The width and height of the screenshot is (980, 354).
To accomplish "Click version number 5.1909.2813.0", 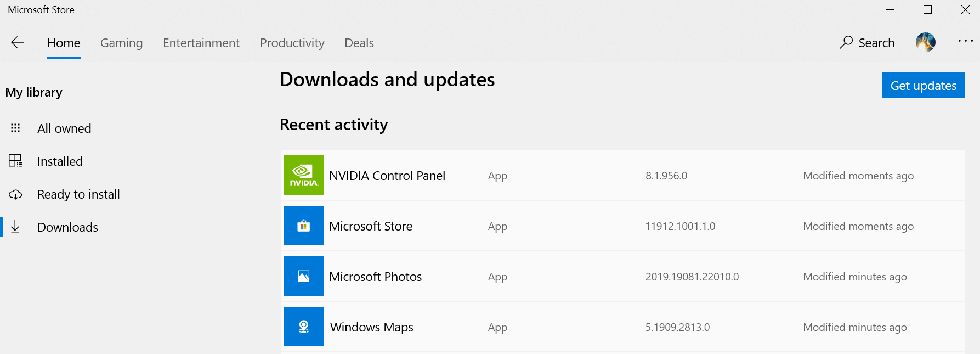I will (x=677, y=327).
